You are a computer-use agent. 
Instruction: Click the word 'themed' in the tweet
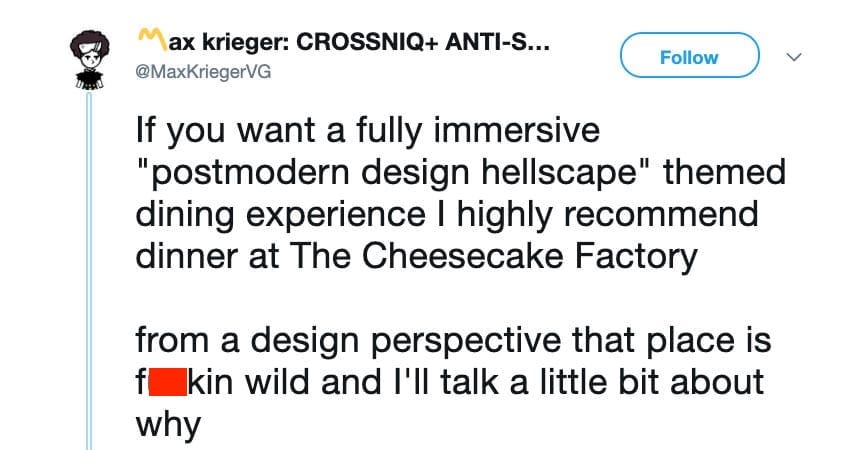tap(725, 172)
